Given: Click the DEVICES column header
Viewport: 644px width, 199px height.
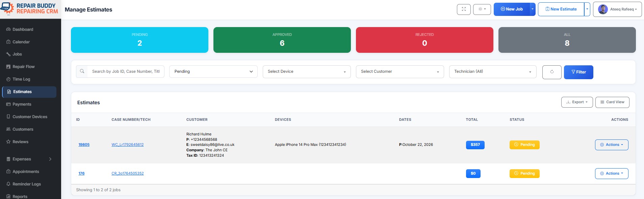Looking at the screenshot, I should point(283,120).
